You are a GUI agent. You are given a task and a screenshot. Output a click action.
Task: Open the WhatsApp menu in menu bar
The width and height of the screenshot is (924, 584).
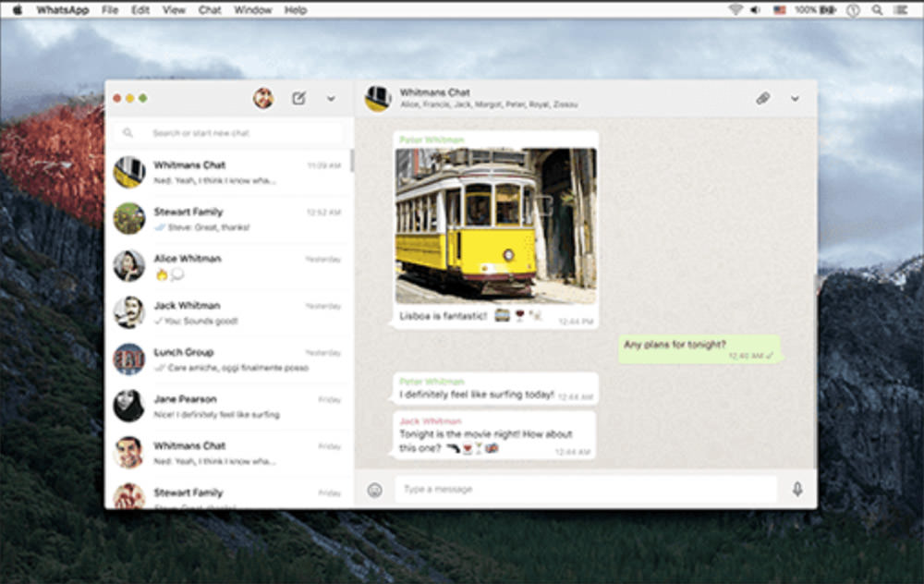(63, 10)
